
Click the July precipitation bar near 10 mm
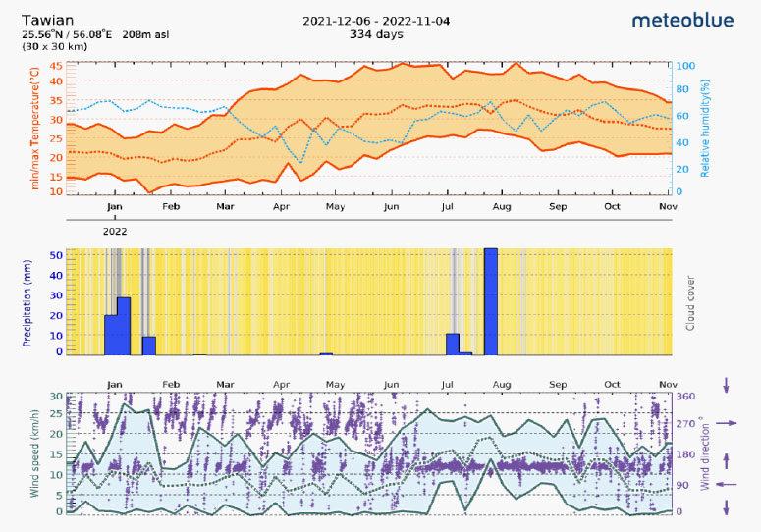click(453, 344)
